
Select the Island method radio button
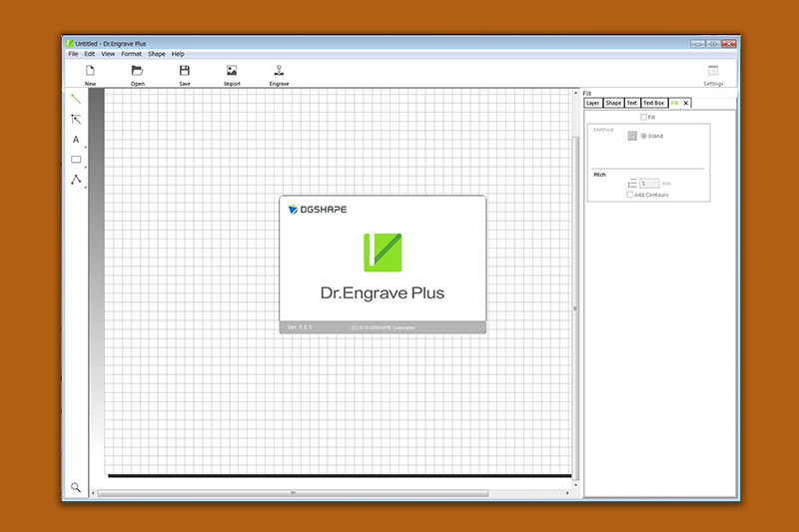pos(643,136)
